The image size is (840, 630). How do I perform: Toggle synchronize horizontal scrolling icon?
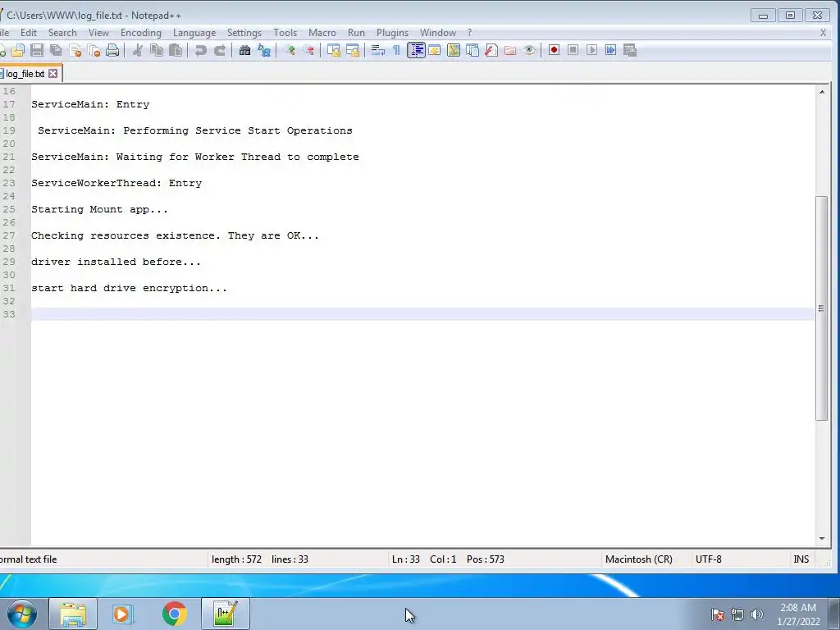(353, 50)
